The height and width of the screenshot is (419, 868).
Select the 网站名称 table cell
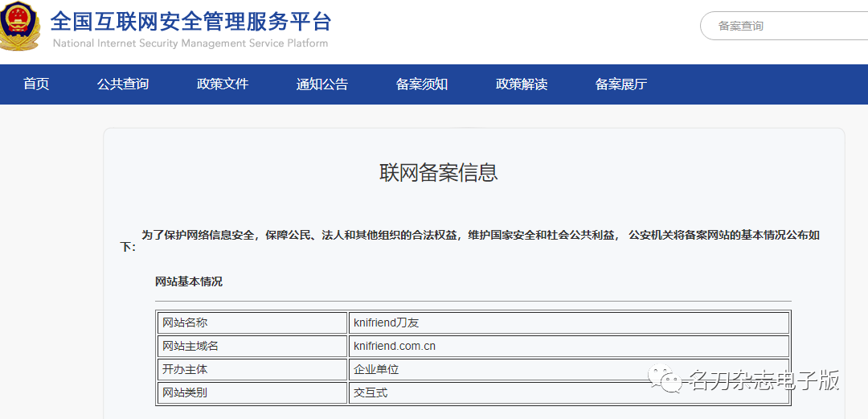point(252,322)
